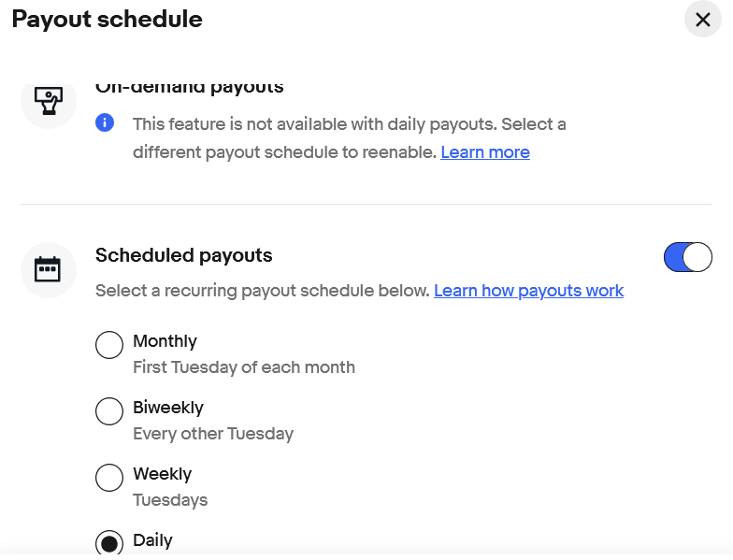Click the Tuesdays description under Weekly
The image size is (733, 560).
click(x=170, y=500)
